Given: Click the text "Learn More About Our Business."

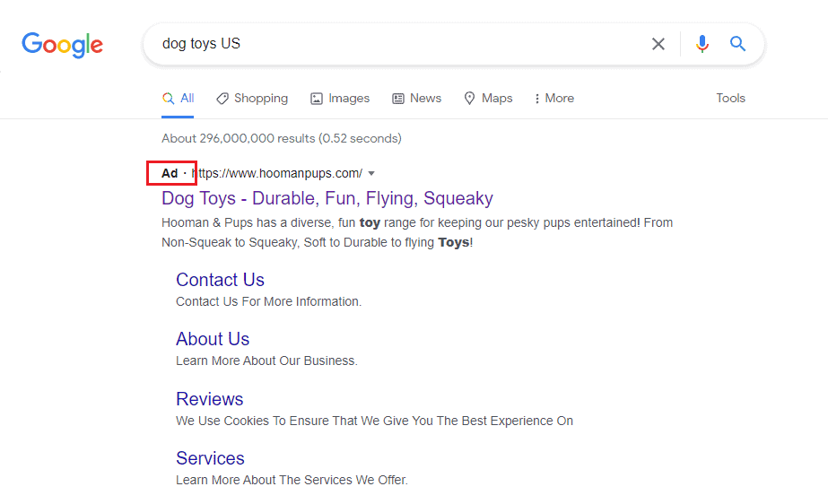Looking at the screenshot, I should (266, 361).
